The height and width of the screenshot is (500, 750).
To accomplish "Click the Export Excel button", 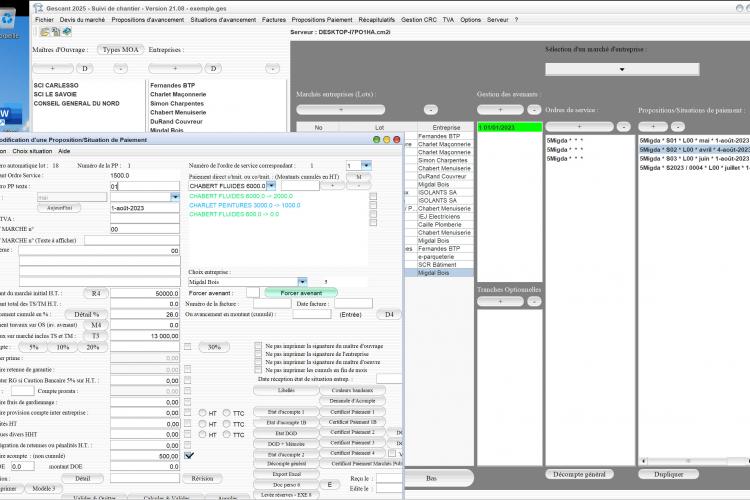I will [286, 474].
